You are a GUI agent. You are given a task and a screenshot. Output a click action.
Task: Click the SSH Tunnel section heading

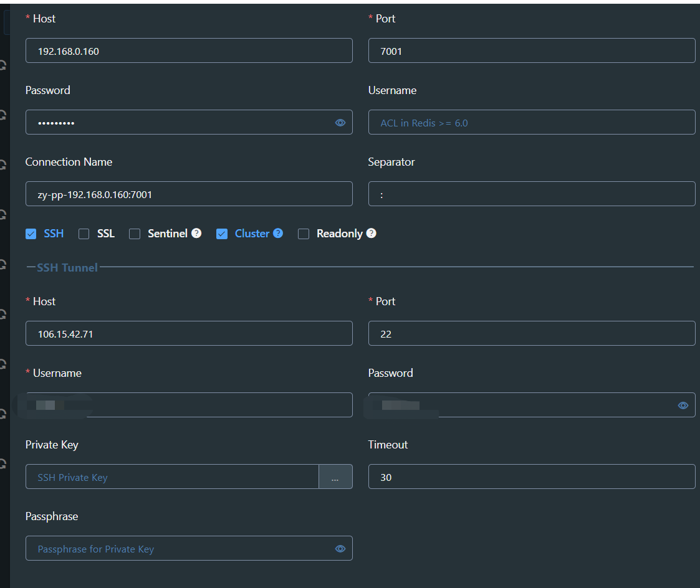click(x=67, y=267)
